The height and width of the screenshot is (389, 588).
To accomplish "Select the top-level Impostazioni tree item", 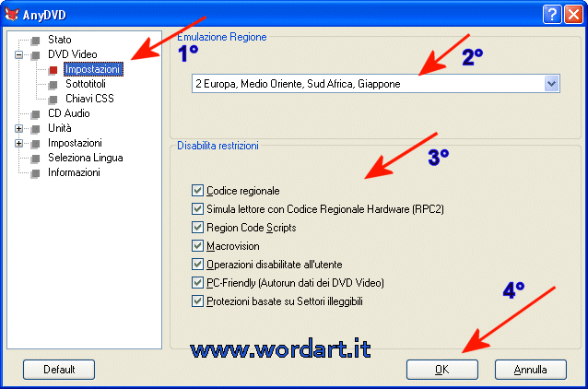I will 75,143.
